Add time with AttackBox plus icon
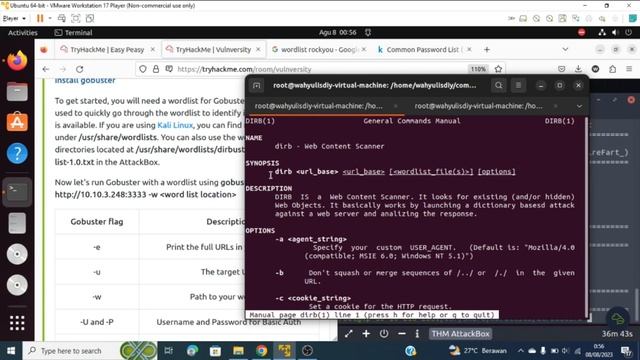The width and height of the screenshot is (640, 360). (366, 333)
